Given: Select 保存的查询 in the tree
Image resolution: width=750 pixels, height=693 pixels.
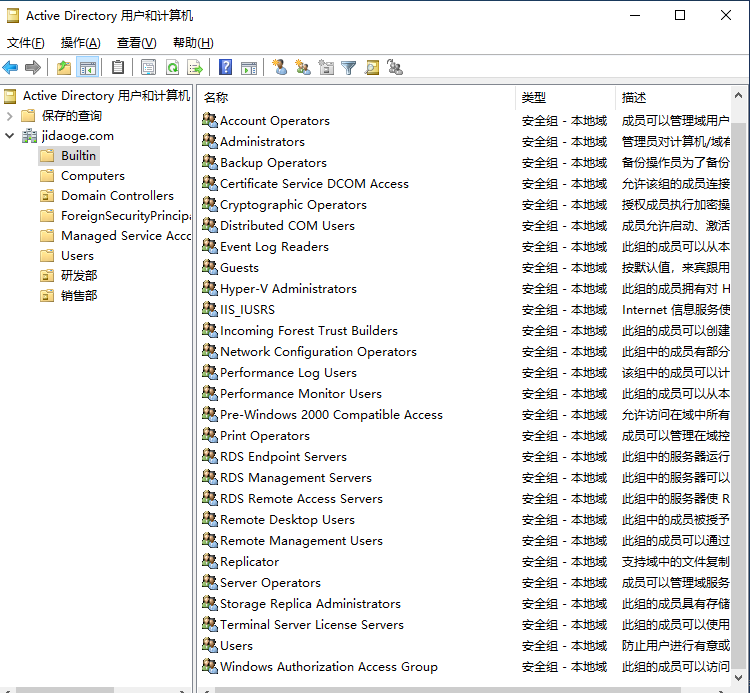Looking at the screenshot, I should (72, 116).
